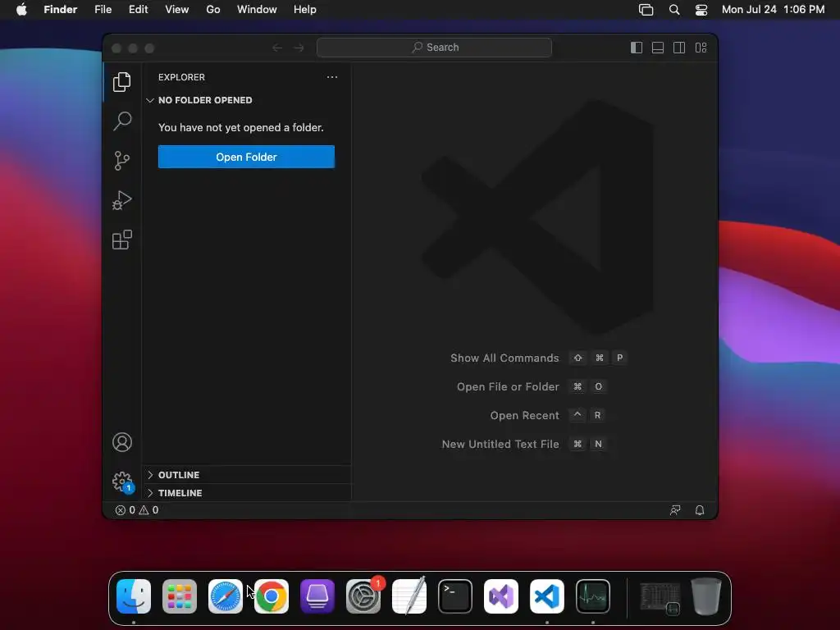Screen dimensions: 840x630
Task: Open the Explorer view in activity bar
Action: click(x=121, y=82)
